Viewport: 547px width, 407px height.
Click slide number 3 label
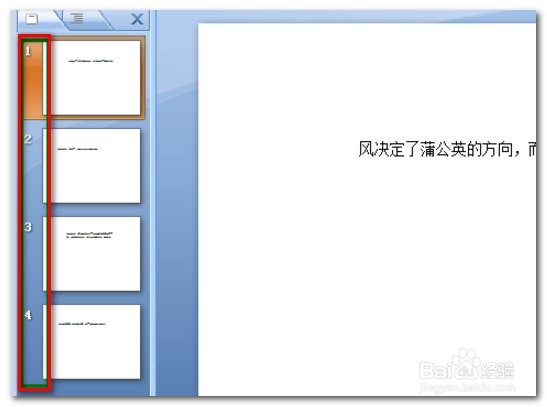[x=28, y=227]
